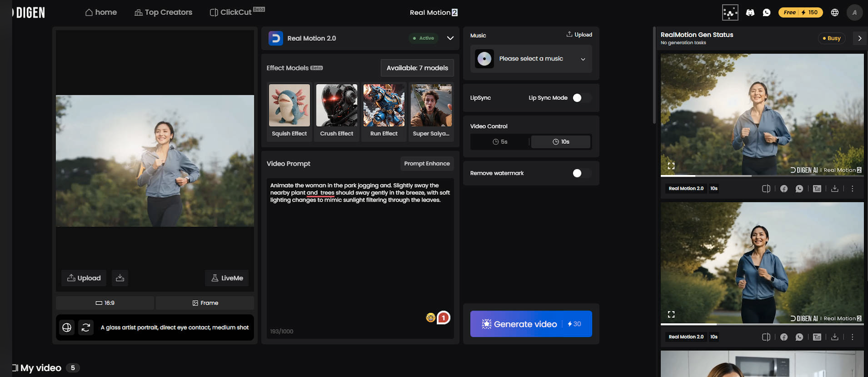Show prompt text icon for first result video
The image size is (868, 377).
coord(817,188)
